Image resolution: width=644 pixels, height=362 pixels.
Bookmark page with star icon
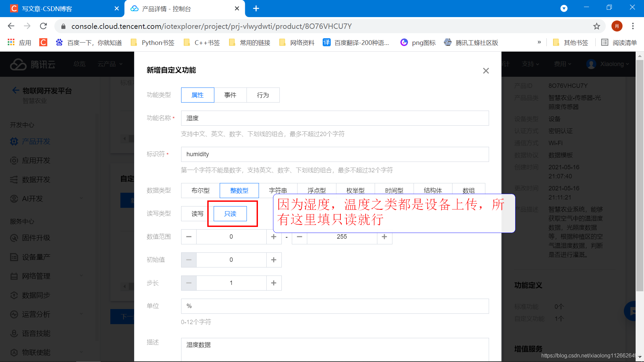596,26
